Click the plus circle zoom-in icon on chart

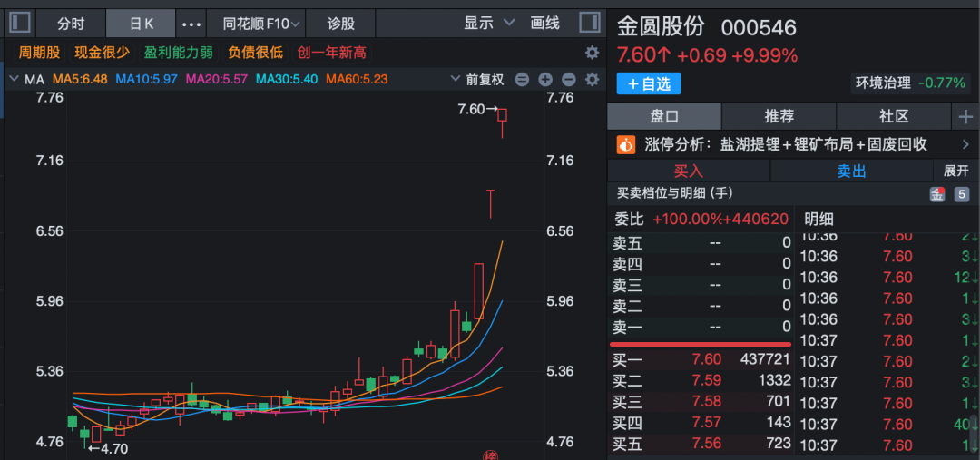click(545, 80)
